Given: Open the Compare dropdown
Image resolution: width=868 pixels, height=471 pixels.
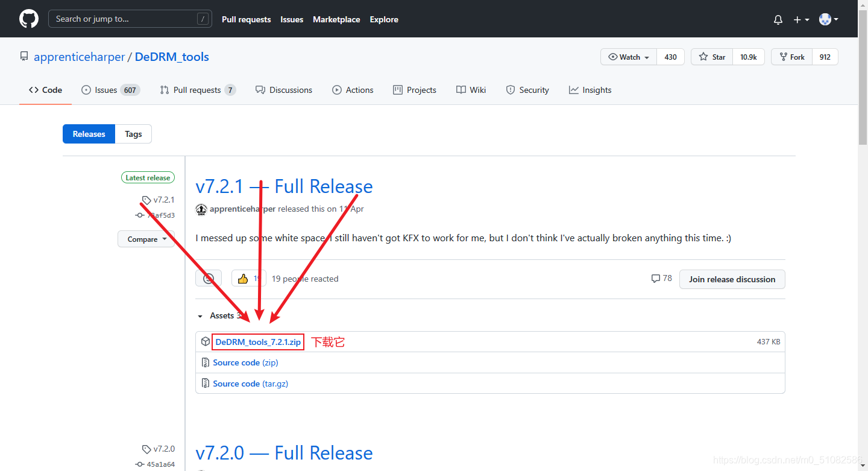Looking at the screenshot, I should (146, 239).
